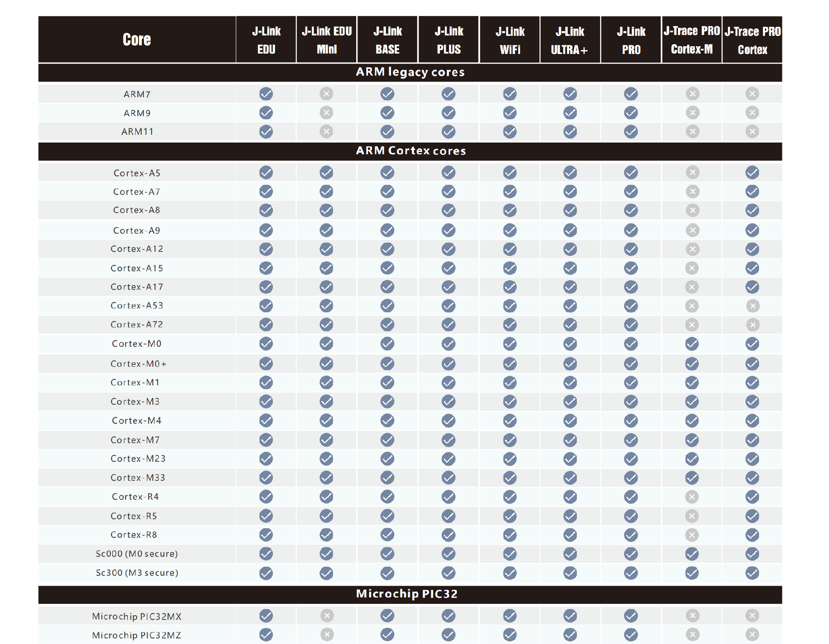Click the Cortex-M0+ checkmark under J-Link EDU
829x644 pixels.
pyautogui.click(x=266, y=364)
